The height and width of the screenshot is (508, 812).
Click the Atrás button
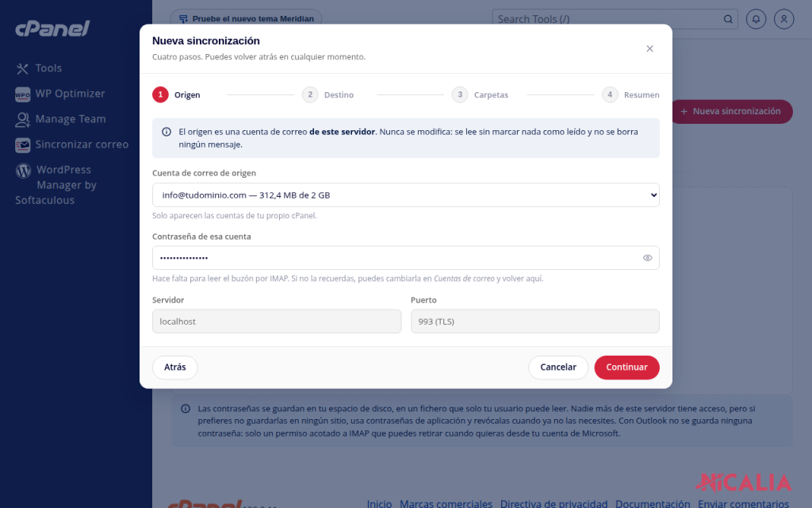(175, 368)
